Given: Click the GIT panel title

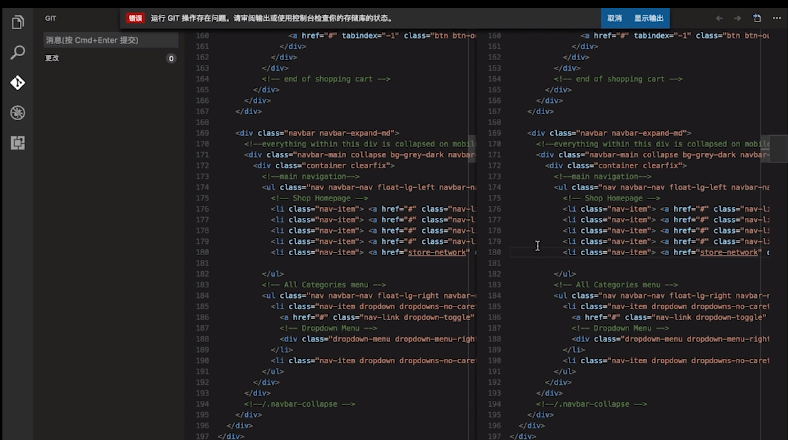Looking at the screenshot, I should pyautogui.click(x=50, y=18).
